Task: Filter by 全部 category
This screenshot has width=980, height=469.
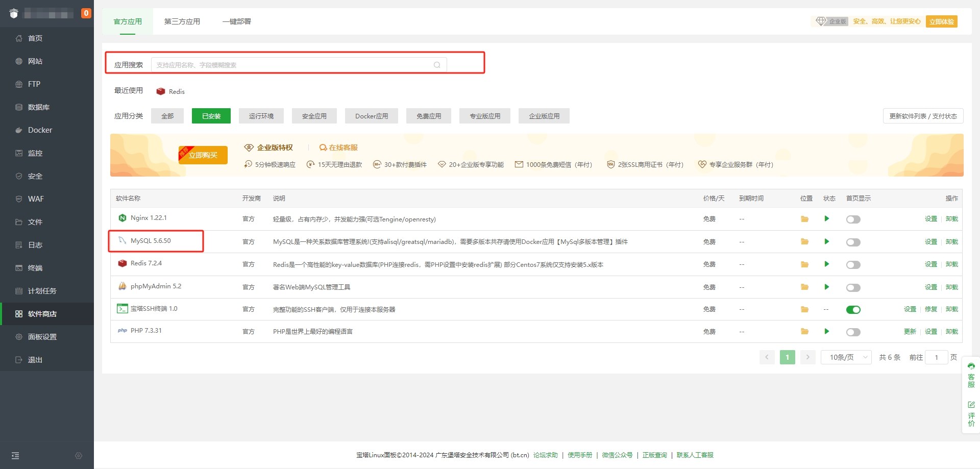Action: 167,116
